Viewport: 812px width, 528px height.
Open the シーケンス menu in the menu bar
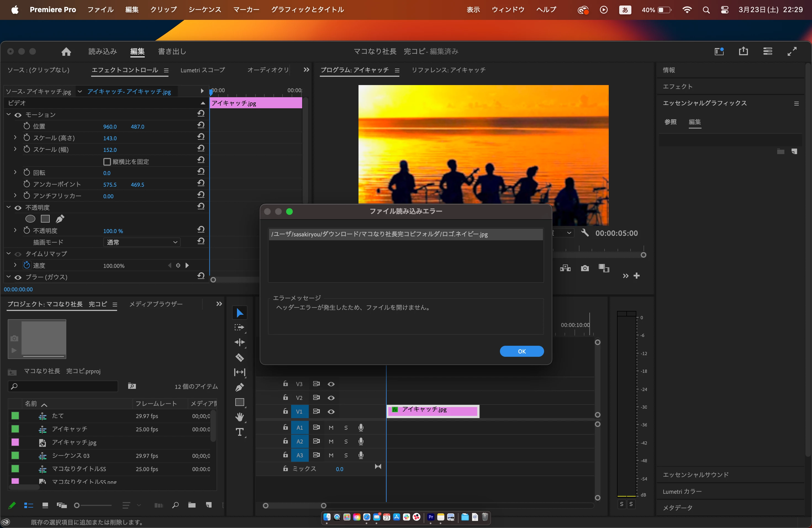coord(205,10)
